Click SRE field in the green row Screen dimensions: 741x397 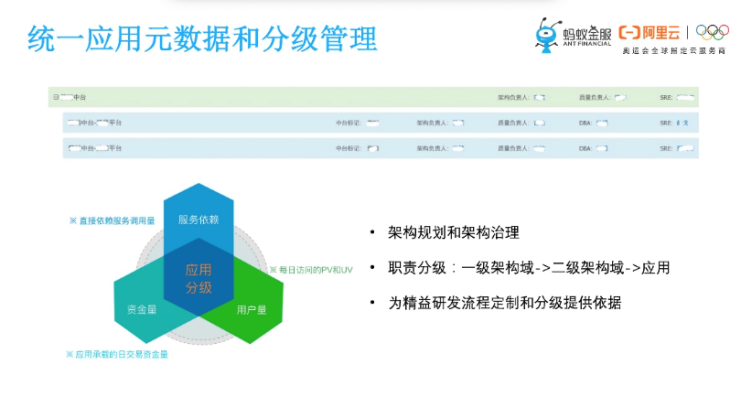tap(677, 97)
